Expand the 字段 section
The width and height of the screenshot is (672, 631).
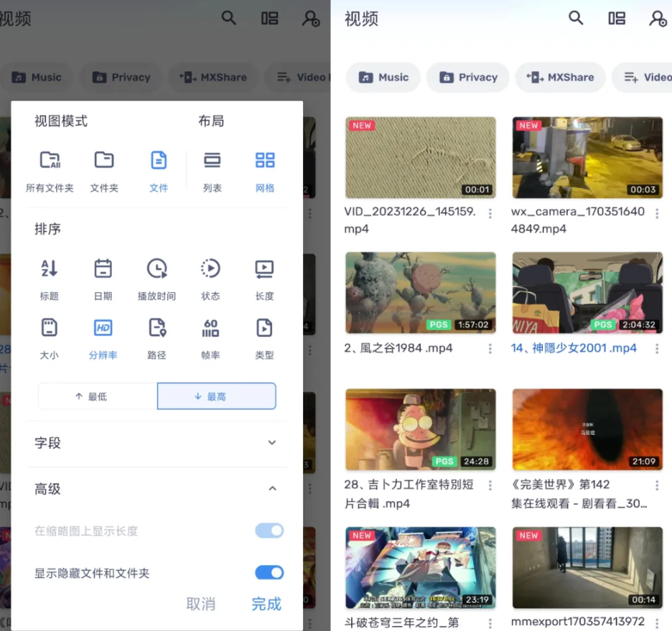click(x=272, y=443)
